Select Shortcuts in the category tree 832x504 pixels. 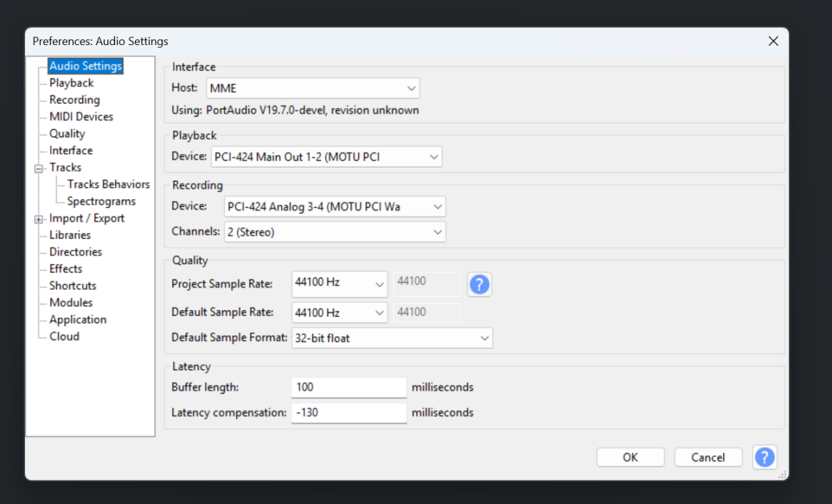(x=73, y=286)
